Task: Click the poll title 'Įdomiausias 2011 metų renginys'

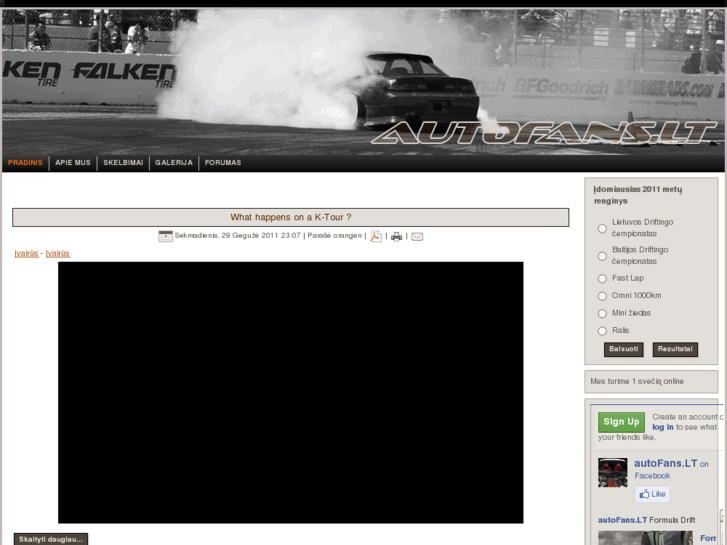Action: 638,195
